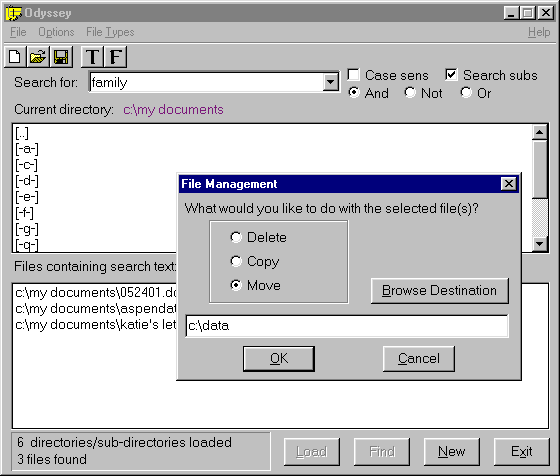
Task: Click Cancel in File Management dialog
Action: coord(419,359)
